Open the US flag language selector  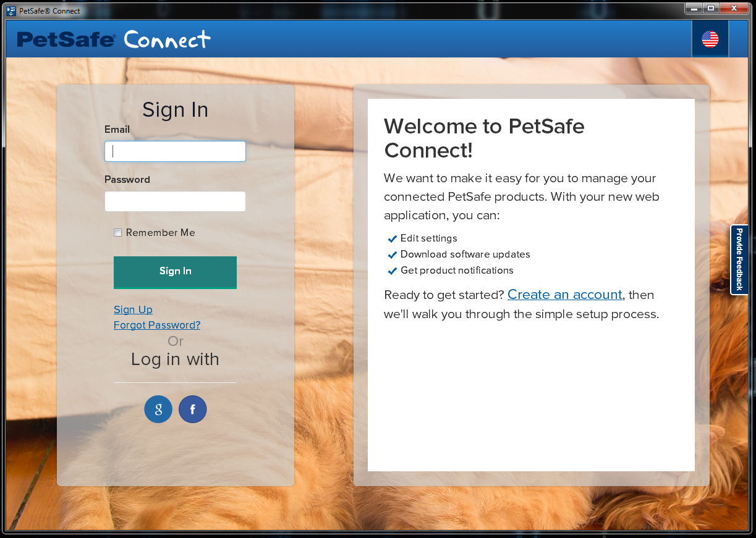click(x=710, y=40)
